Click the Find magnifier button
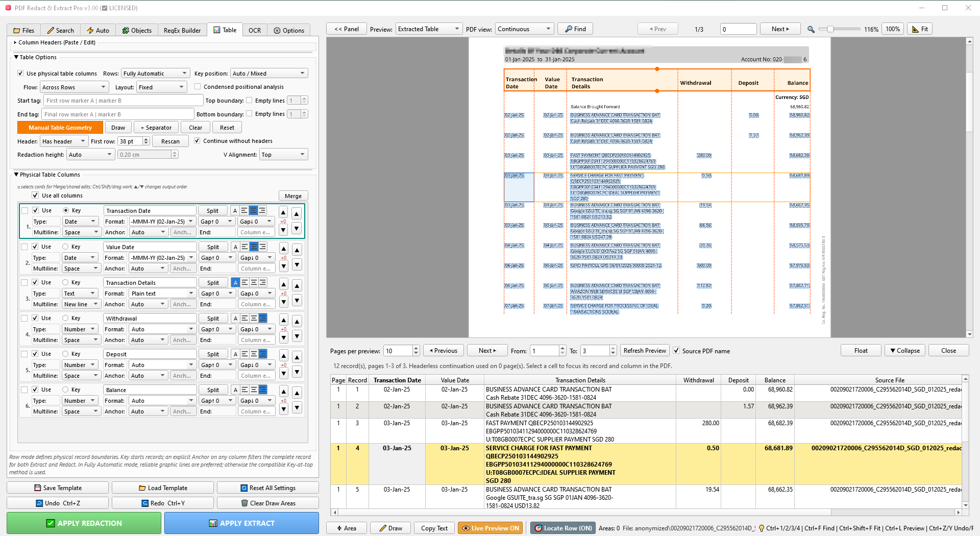 click(575, 29)
